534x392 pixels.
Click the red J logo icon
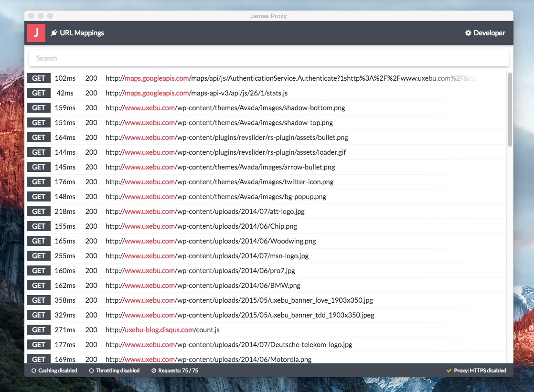(x=36, y=33)
